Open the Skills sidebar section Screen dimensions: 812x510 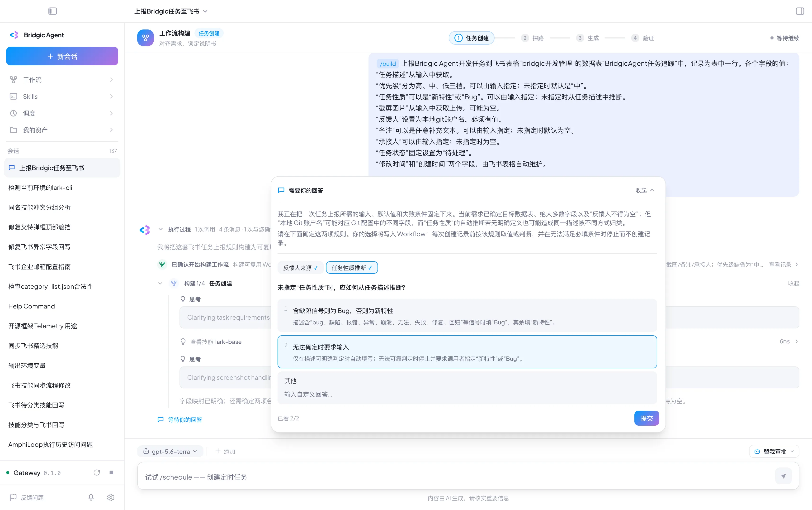[x=62, y=96]
